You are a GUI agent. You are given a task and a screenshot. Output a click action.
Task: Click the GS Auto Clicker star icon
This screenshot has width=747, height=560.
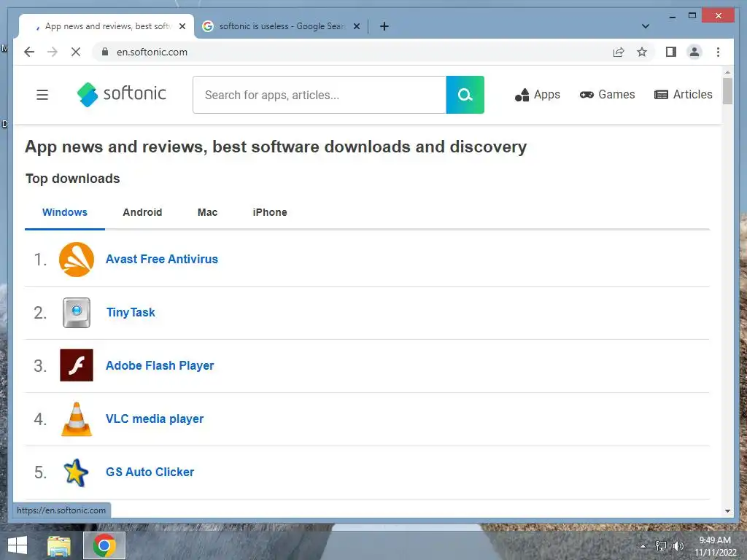76,472
